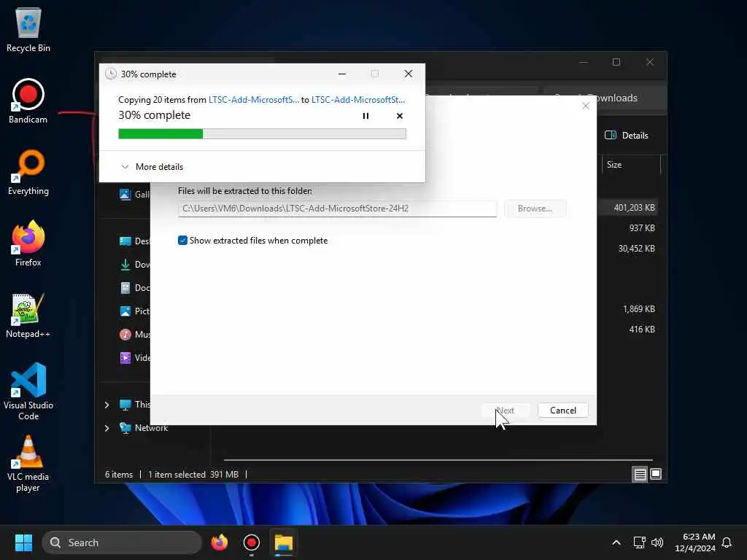
Task: Launch Firefox from the desktop shortcut
Action: [28, 244]
